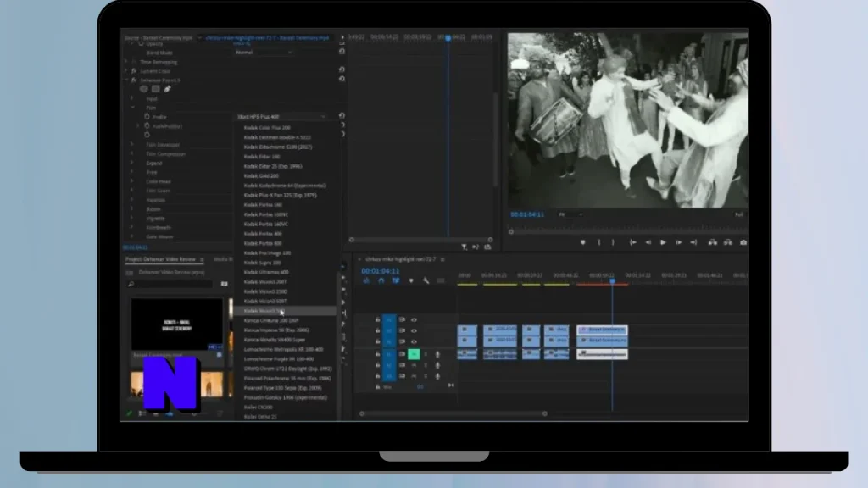Switch to the Project Dehancer Video Review tab
The image size is (868, 488).
point(160,259)
